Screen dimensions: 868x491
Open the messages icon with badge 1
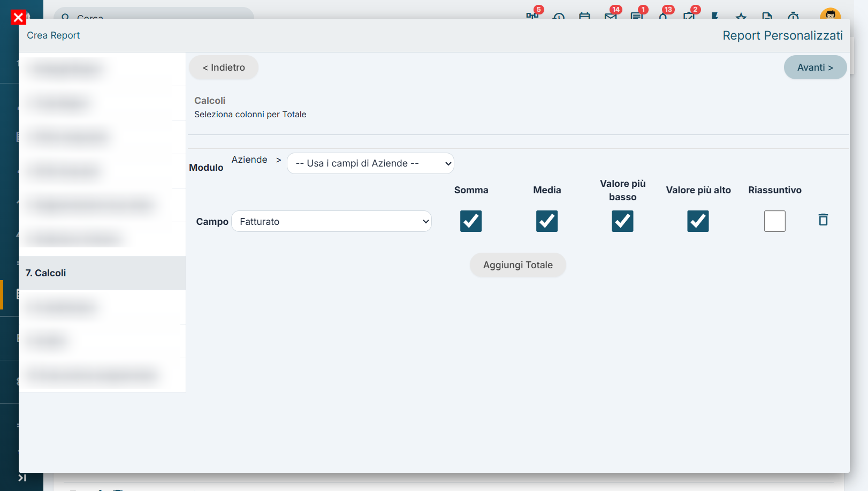[x=636, y=16]
